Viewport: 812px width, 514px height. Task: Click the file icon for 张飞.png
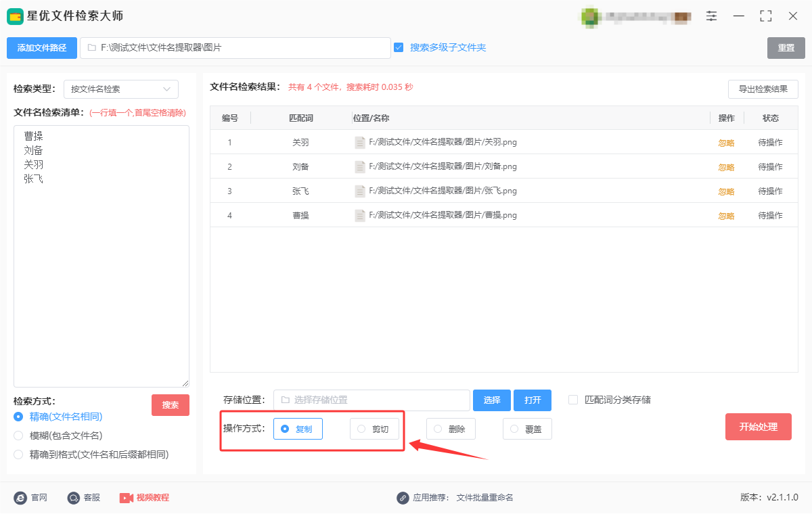click(x=360, y=191)
